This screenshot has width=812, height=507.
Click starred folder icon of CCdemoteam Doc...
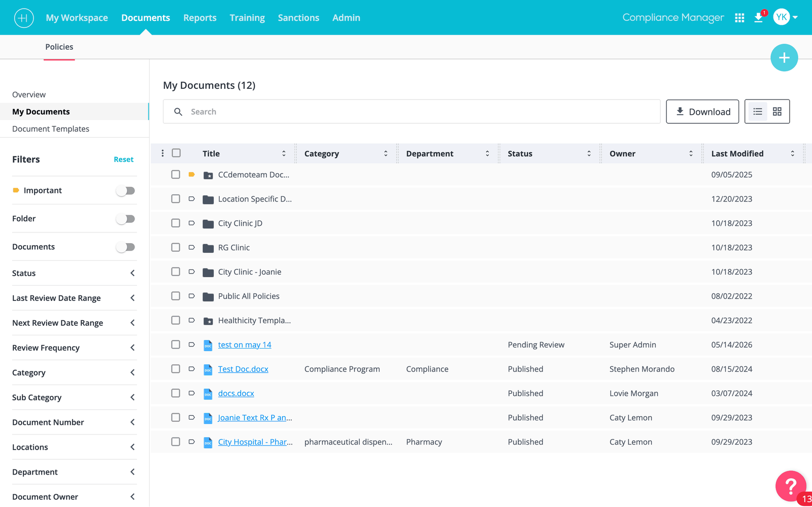208,175
